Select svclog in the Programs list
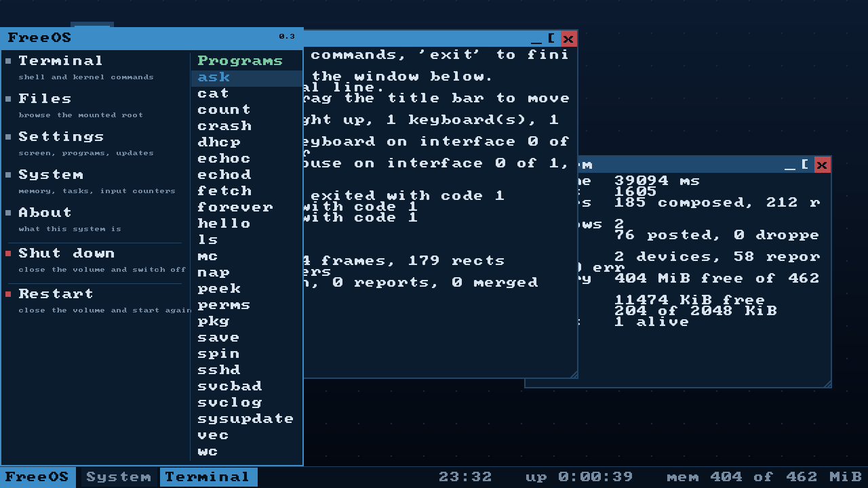The height and width of the screenshot is (488, 868). pos(247,403)
